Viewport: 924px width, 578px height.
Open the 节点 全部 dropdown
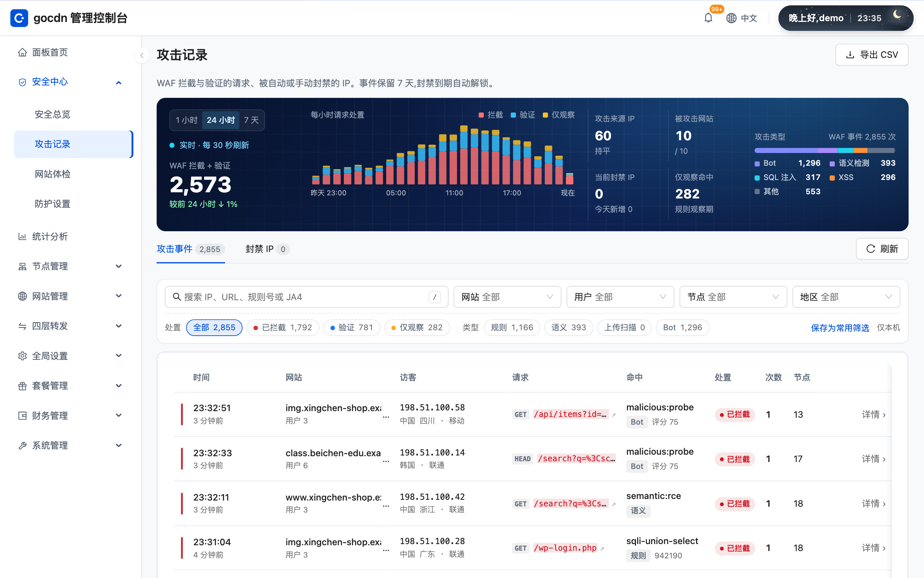(733, 297)
